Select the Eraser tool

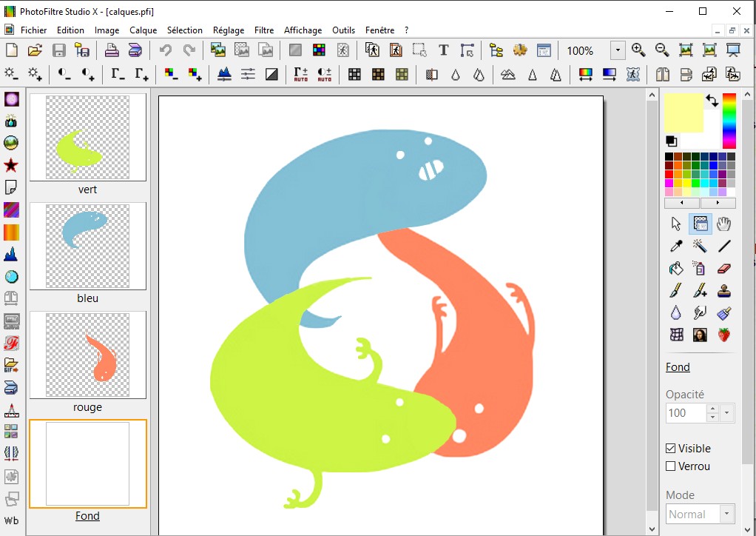pyautogui.click(x=723, y=268)
